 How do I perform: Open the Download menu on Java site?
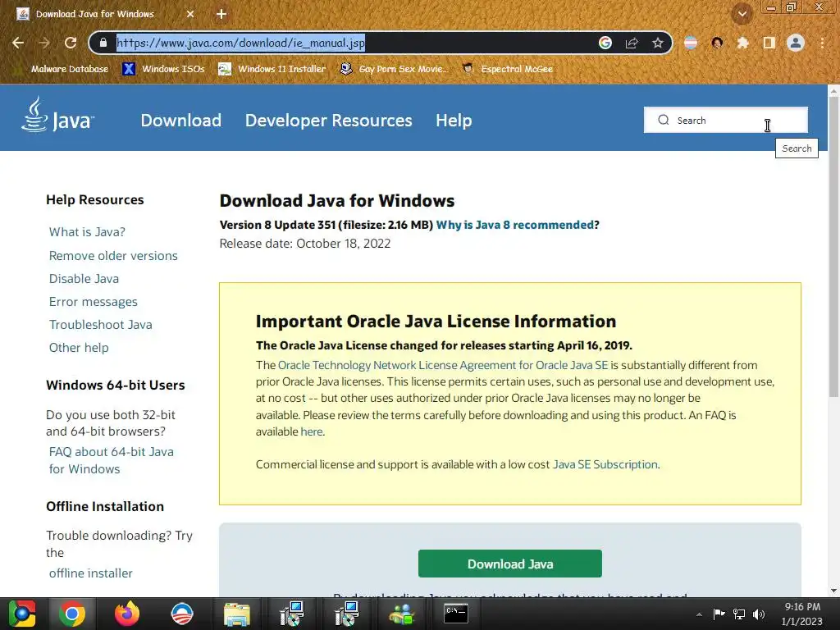pos(181,120)
